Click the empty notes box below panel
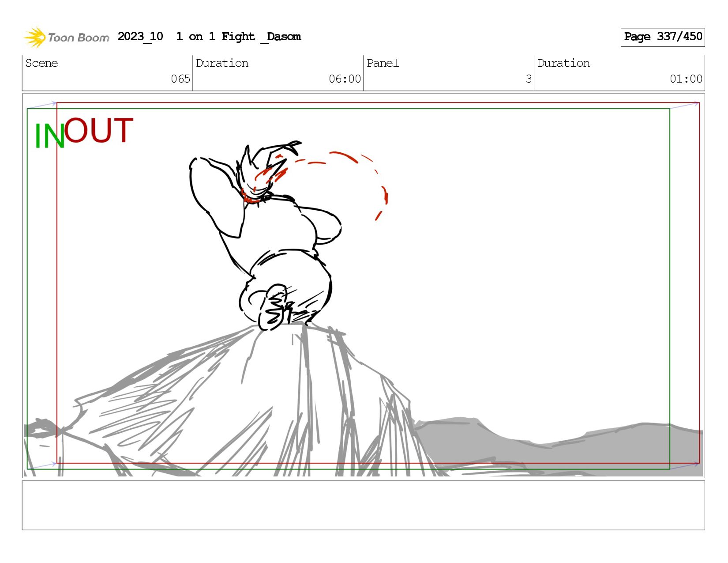728x563 pixels. pos(364,506)
